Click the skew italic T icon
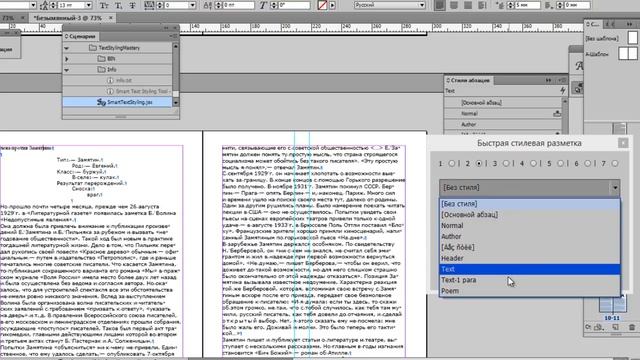This screenshot has width=640, height=360. [x=263, y=5]
